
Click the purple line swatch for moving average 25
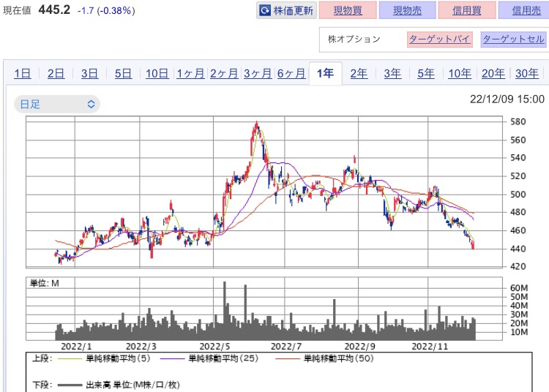point(172,359)
